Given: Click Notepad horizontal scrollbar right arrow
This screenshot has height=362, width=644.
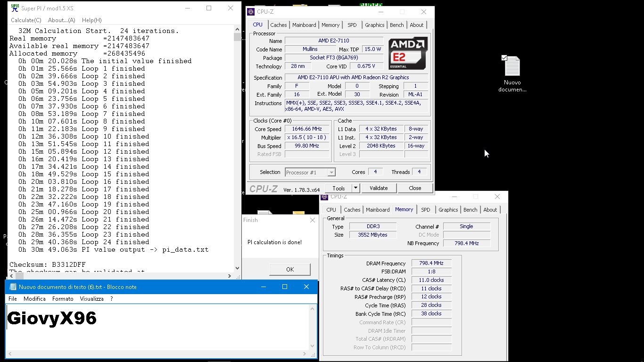Looking at the screenshot, I should point(305,354).
